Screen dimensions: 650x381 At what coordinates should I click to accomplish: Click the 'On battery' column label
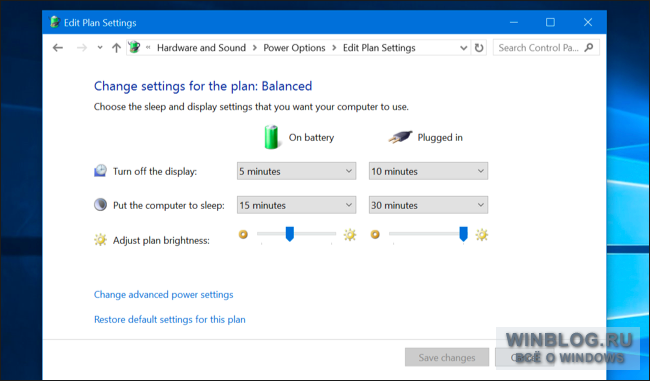[x=311, y=138]
